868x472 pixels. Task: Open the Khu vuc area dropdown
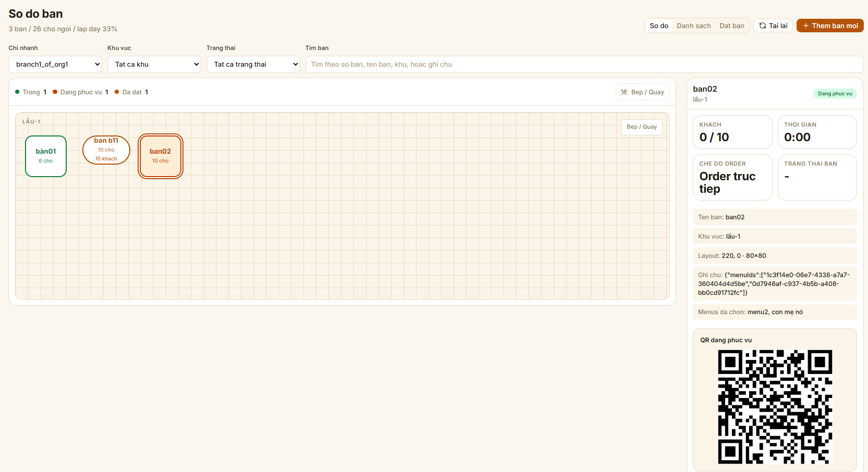pyautogui.click(x=154, y=64)
